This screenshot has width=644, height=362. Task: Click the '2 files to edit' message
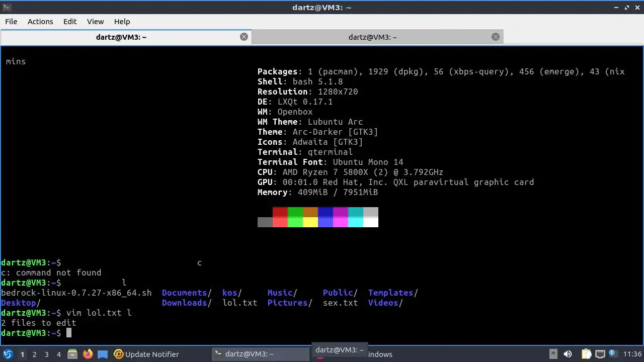pos(38,323)
